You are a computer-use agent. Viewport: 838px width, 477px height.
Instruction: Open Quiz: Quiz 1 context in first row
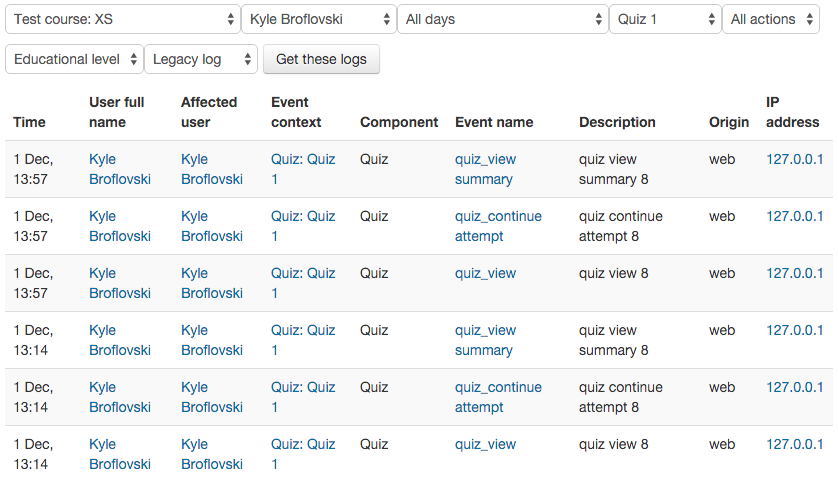pyautogui.click(x=303, y=169)
